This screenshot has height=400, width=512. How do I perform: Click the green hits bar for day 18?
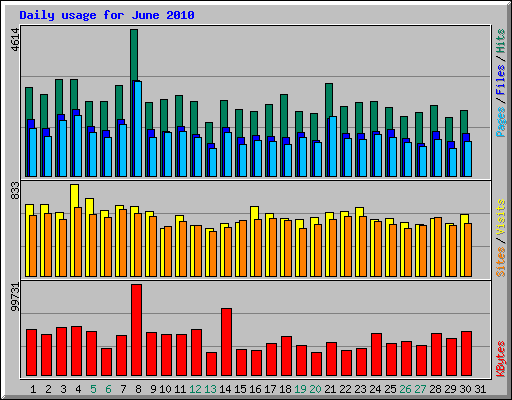click(284, 116)
